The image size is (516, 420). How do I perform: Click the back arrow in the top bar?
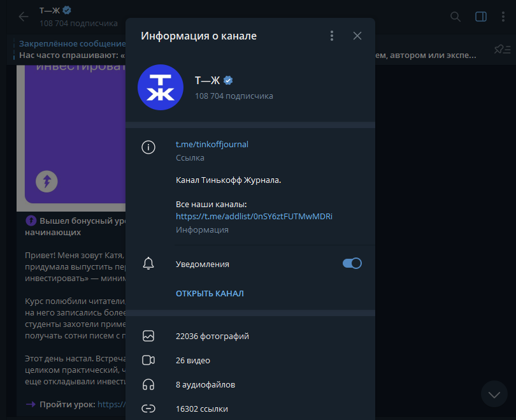point(23,17)
